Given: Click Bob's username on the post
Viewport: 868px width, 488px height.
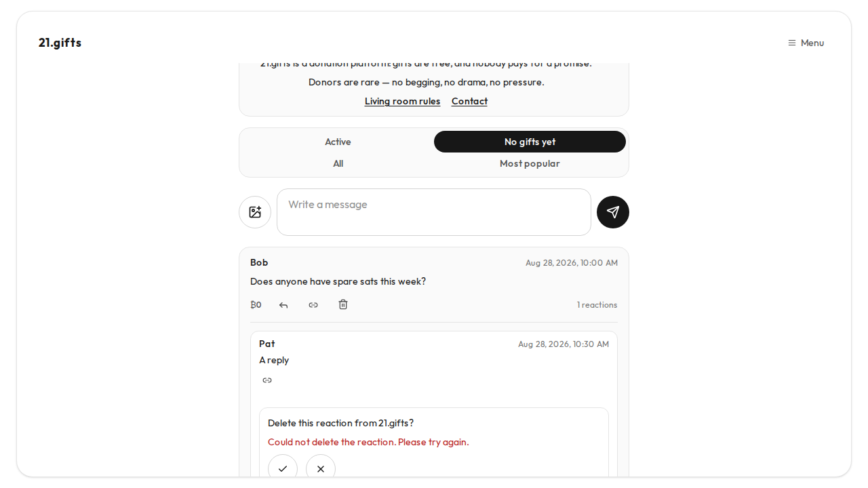Looking at the screenshot, I should 259,262.
